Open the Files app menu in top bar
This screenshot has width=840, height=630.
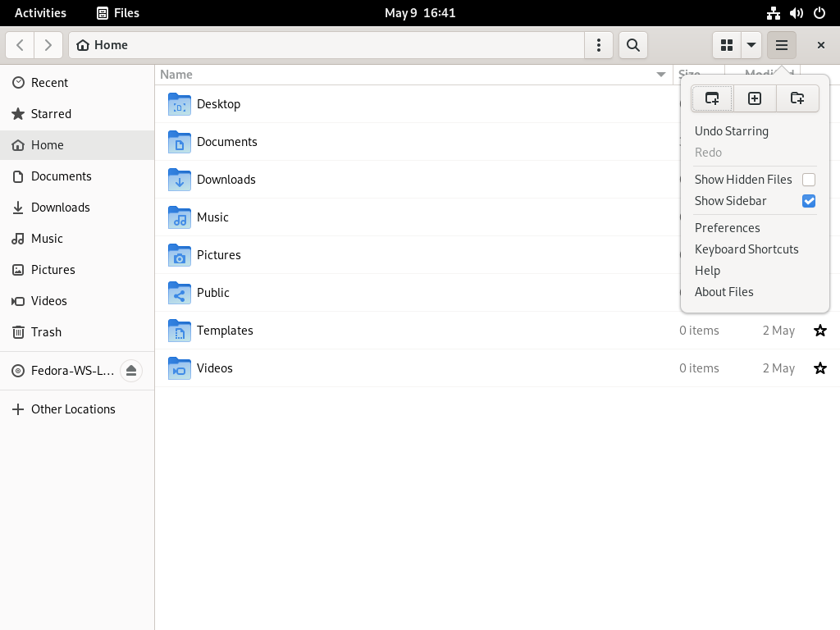point(118,13)
